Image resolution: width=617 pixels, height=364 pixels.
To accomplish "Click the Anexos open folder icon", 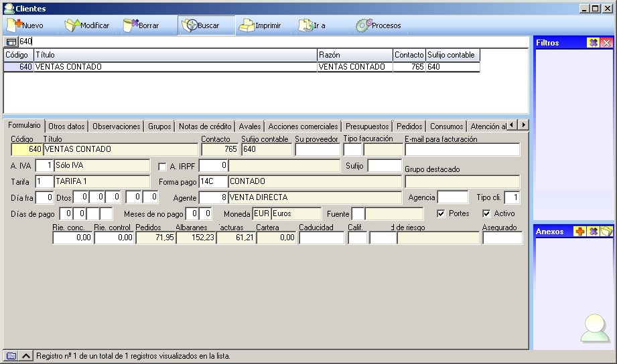I will 606,231.
